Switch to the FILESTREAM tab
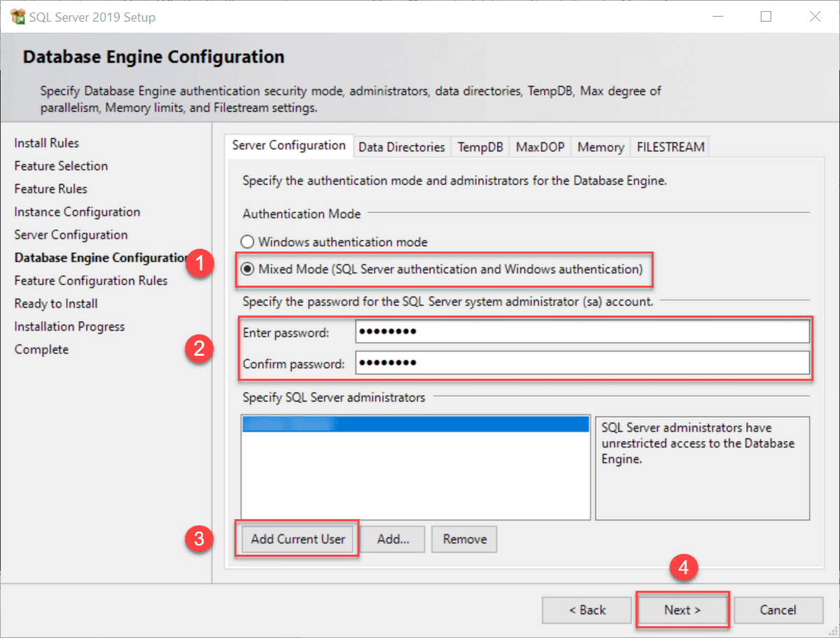The image size is (840, 638). (x=669, y=146)
